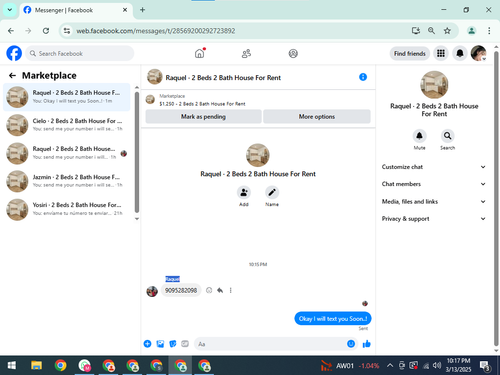Search in conversation using magnifier icon

447,136
